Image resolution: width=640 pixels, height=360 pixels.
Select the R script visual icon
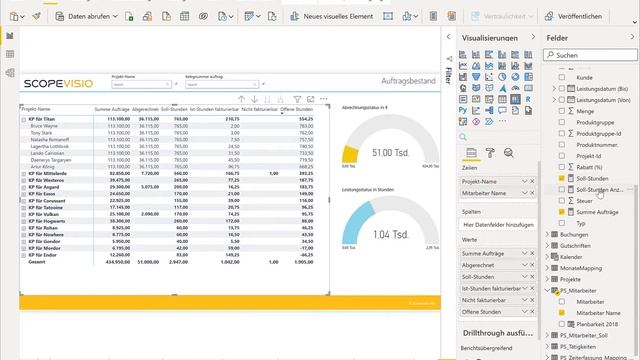point(528,99)
